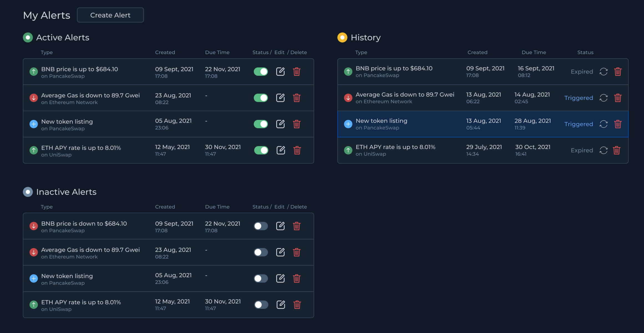Edit the active ETH APY rate alert
Viewport: 644px width, 333px height.
pos(281,150)
